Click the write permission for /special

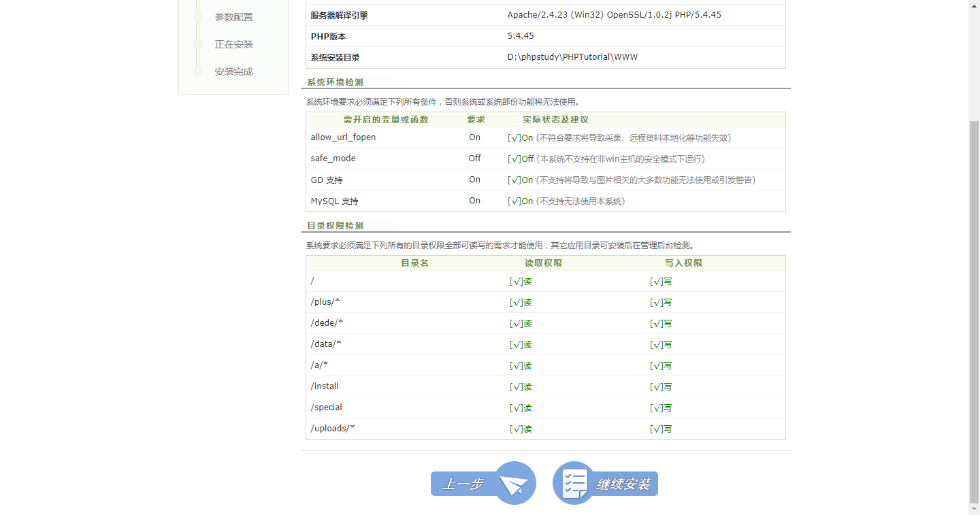pyautogui.click(x=661, y=408)
